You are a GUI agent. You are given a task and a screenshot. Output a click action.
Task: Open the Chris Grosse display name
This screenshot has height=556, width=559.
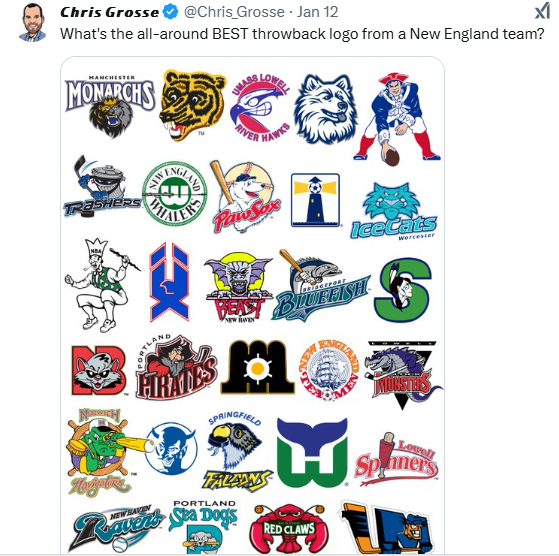[x=109, y=12]
